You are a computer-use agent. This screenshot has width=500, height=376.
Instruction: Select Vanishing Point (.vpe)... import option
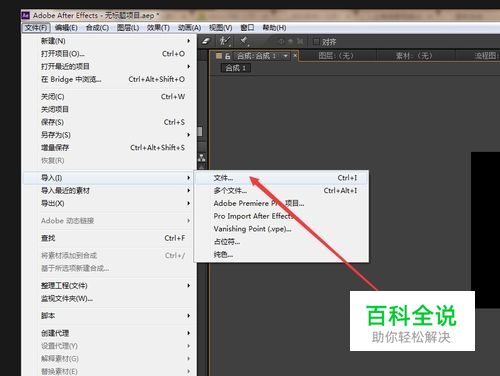(282, 229)
